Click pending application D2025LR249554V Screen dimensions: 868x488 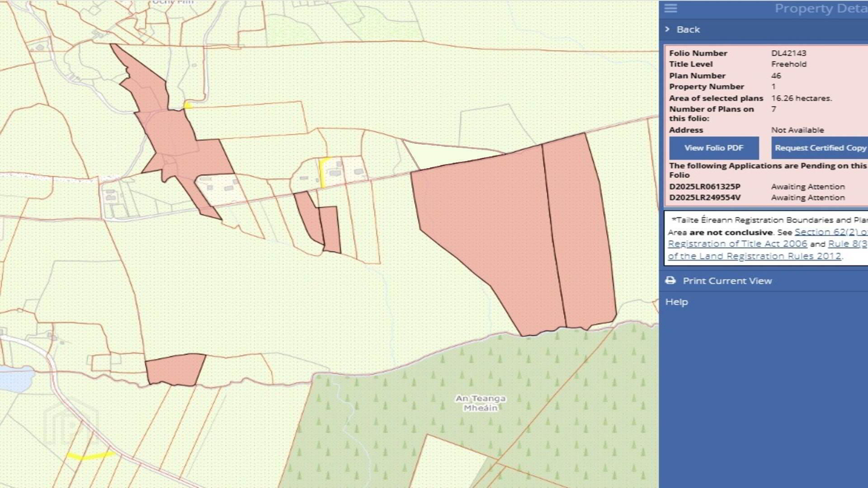coord(705,197)
